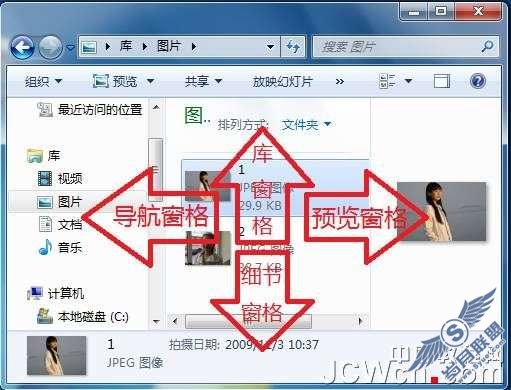
Task: Click the file list horizontal scroll right arrow
Action: coord(360,321)
